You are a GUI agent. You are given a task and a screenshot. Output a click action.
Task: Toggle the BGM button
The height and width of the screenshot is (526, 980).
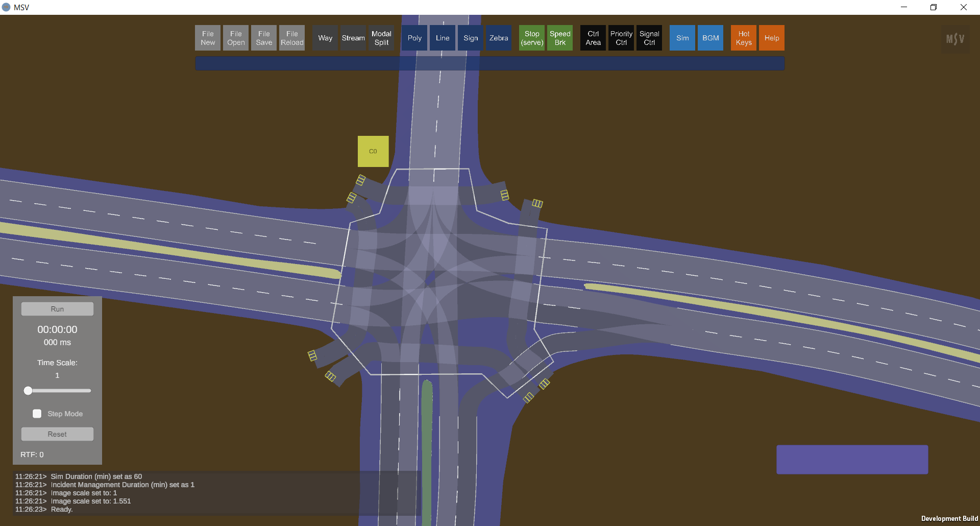pos(710,38)
